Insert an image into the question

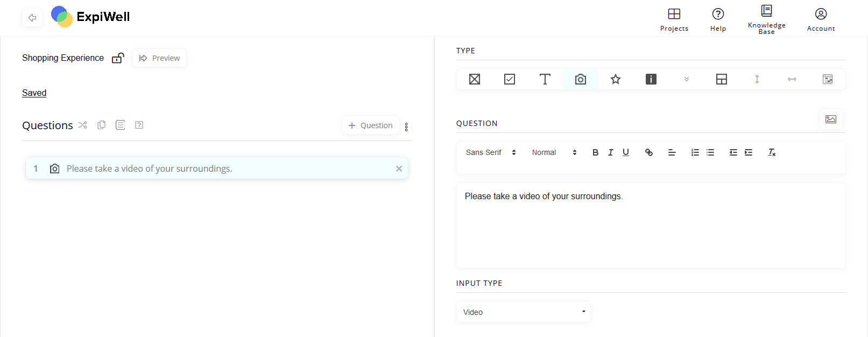(x=831, y=119)
